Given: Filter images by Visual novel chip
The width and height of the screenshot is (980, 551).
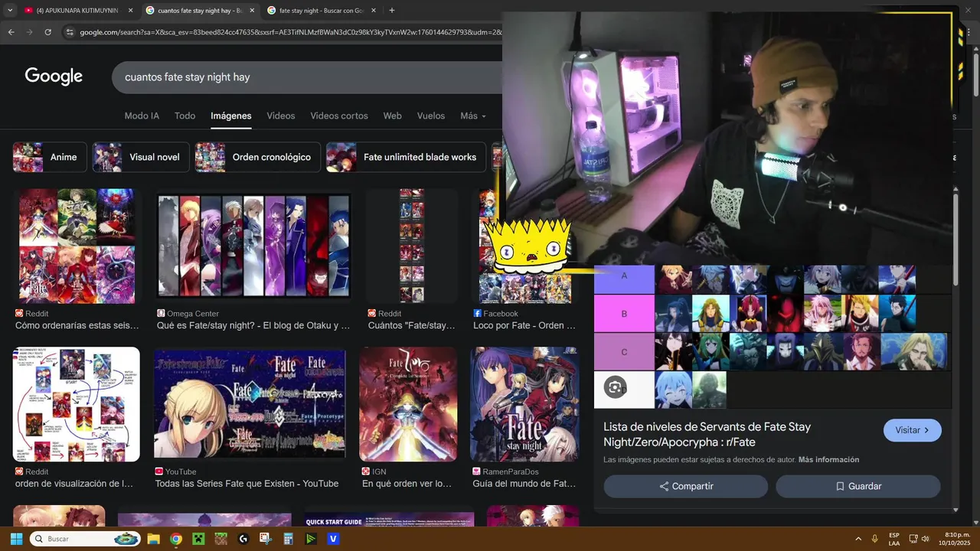Looking at the screenshot, I should point(141,157).
